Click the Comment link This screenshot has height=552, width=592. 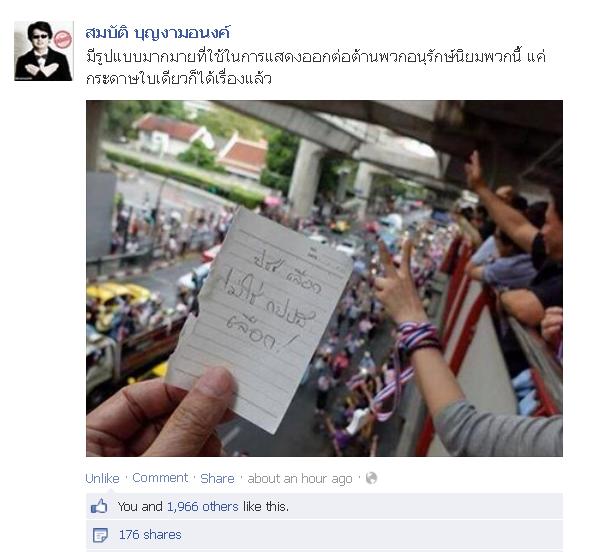(x=160, y=478)
